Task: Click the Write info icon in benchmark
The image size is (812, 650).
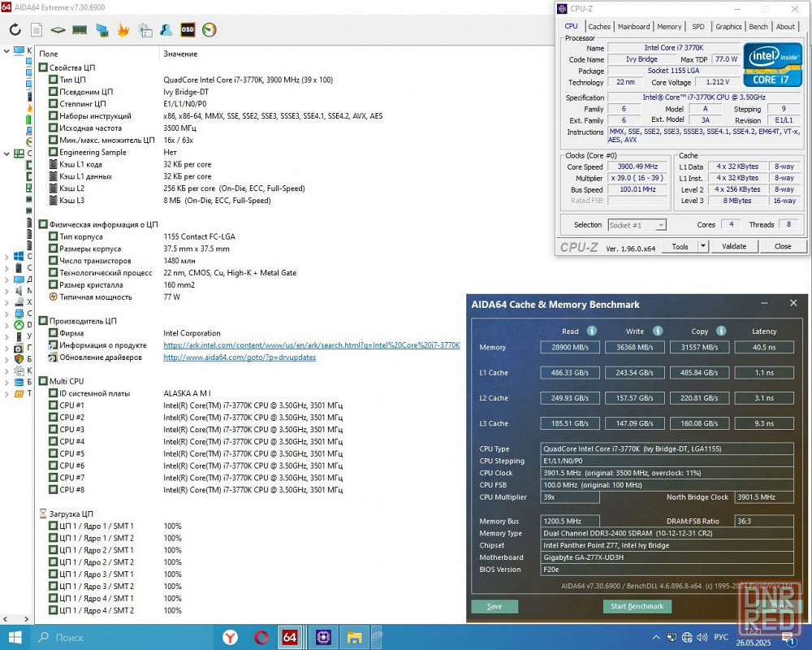Action: coord(657,331)
